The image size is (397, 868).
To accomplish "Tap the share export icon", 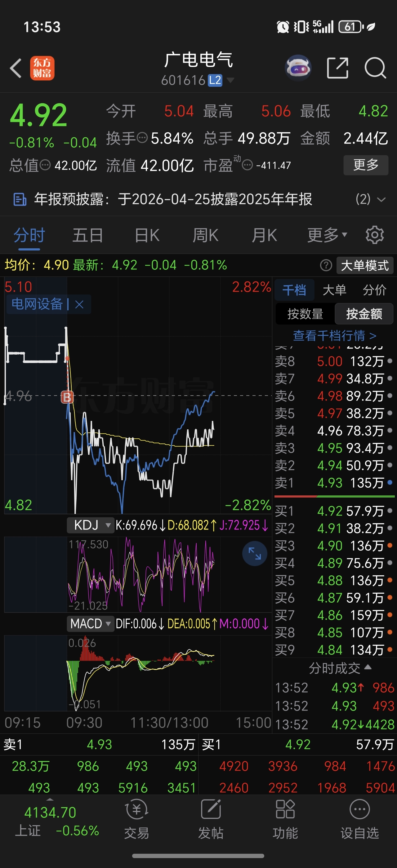I will (337, 68).
